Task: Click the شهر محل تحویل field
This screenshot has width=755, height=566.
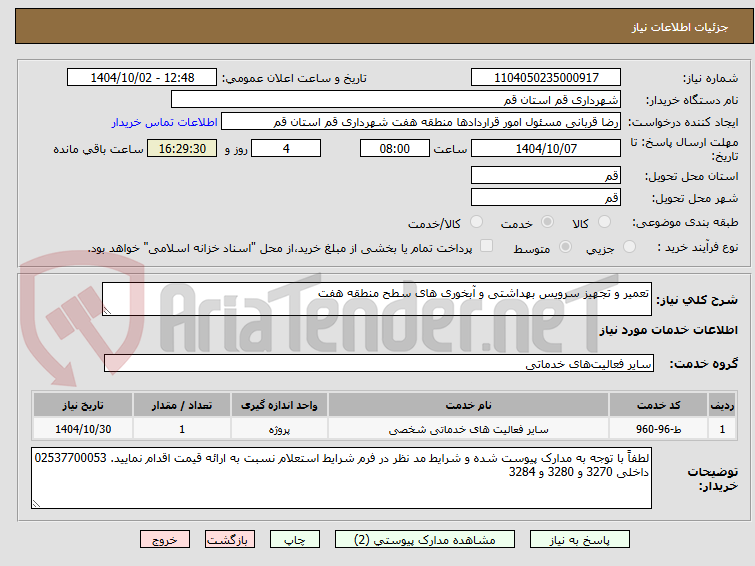Action: coord(546,197)
